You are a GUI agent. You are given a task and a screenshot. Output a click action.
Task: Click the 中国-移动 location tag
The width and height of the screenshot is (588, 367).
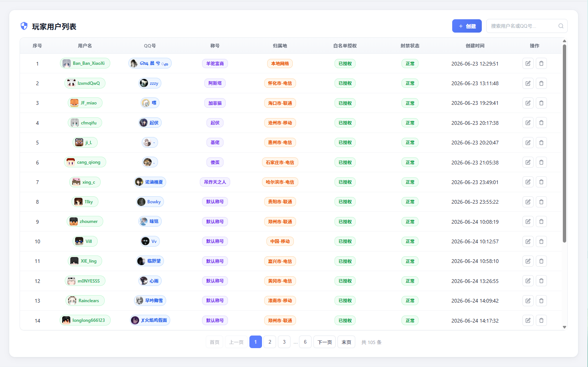[x=280, y=241]
